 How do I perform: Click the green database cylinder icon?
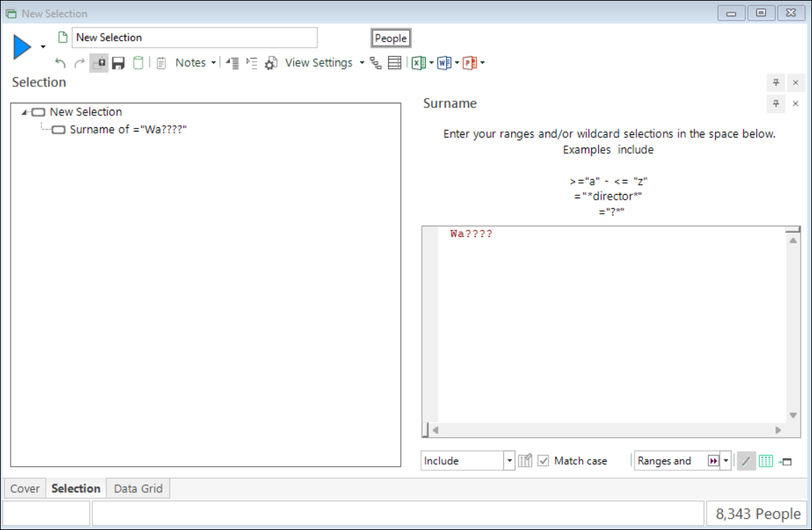138,63
